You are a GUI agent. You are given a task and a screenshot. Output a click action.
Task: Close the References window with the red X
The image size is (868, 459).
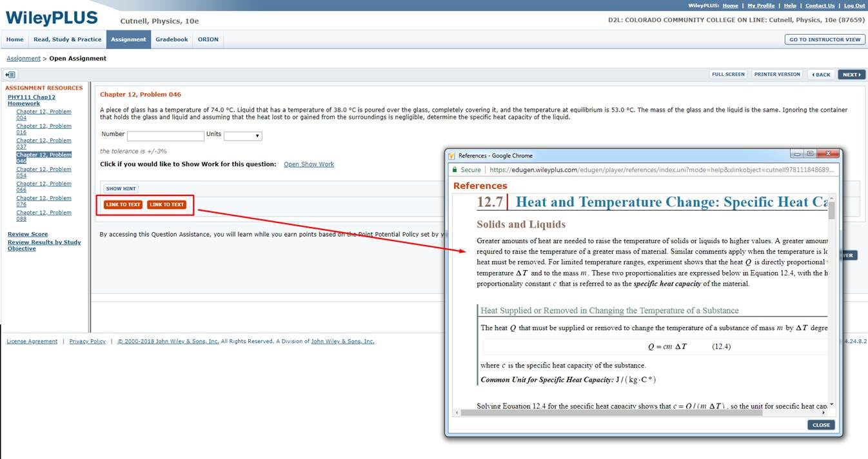(828, 154)
